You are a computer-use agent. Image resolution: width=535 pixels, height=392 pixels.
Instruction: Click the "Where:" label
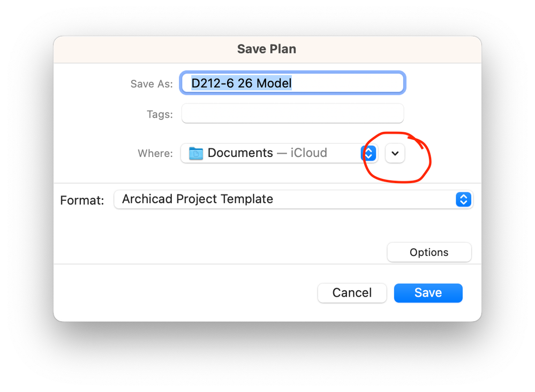pos(155,153)
